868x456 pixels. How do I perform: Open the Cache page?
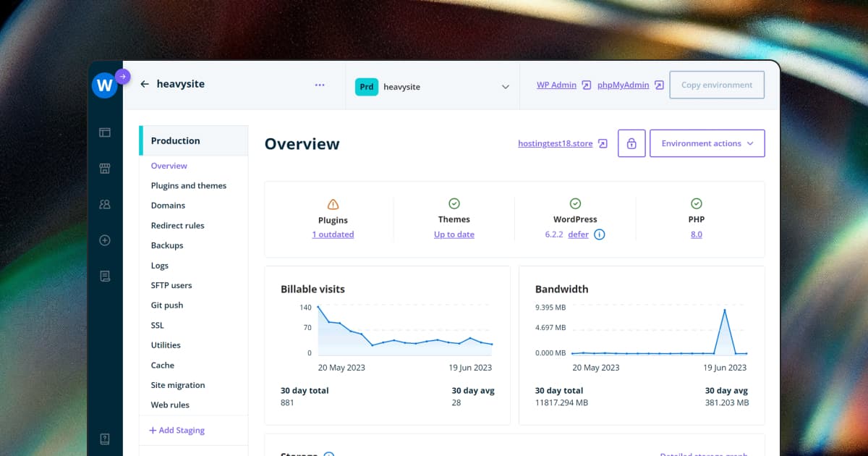(x=163, y=366)
